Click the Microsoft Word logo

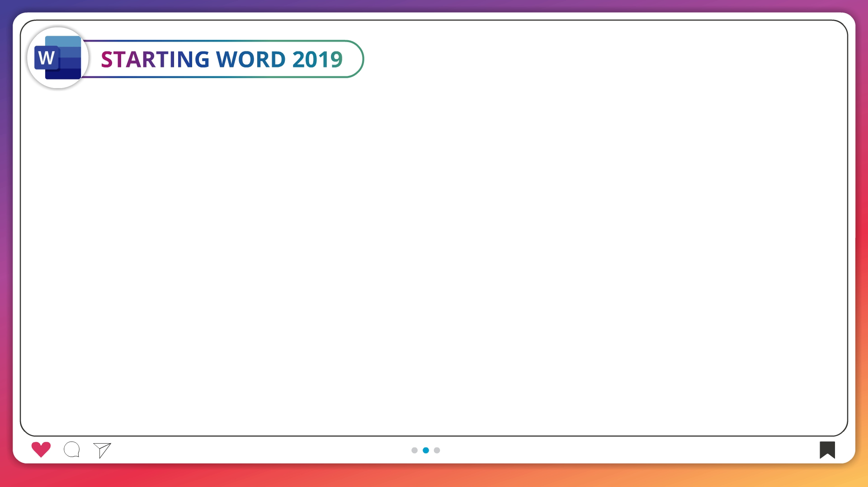[58, 58]
